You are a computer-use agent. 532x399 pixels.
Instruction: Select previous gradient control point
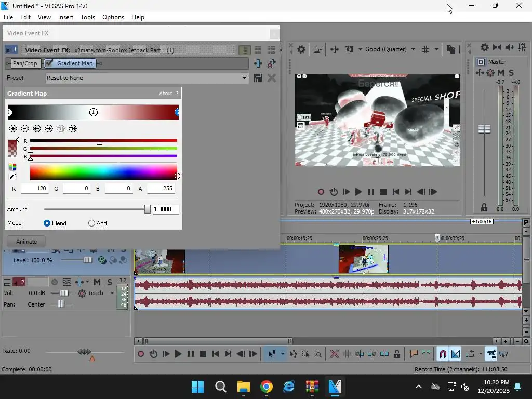click(37, 129)
